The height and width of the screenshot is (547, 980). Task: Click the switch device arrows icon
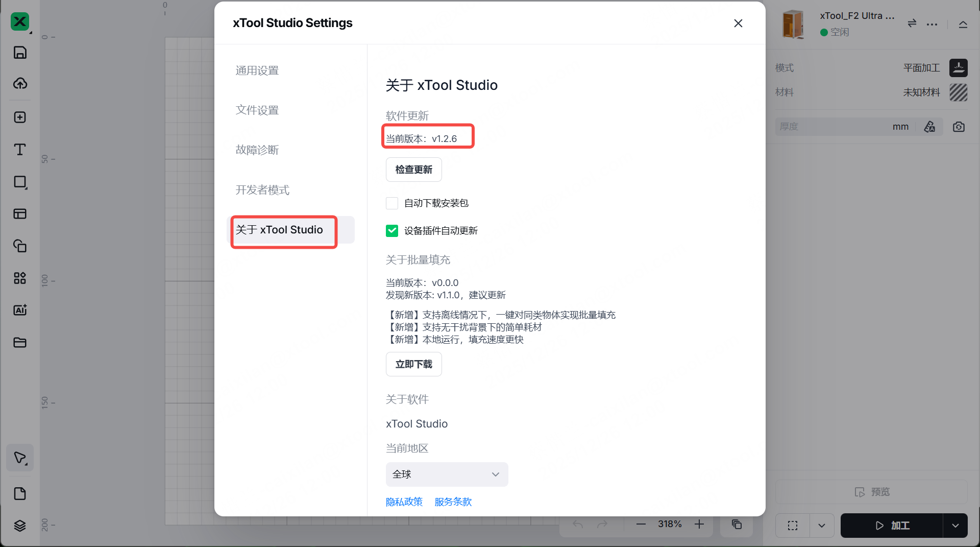[912, 23]
